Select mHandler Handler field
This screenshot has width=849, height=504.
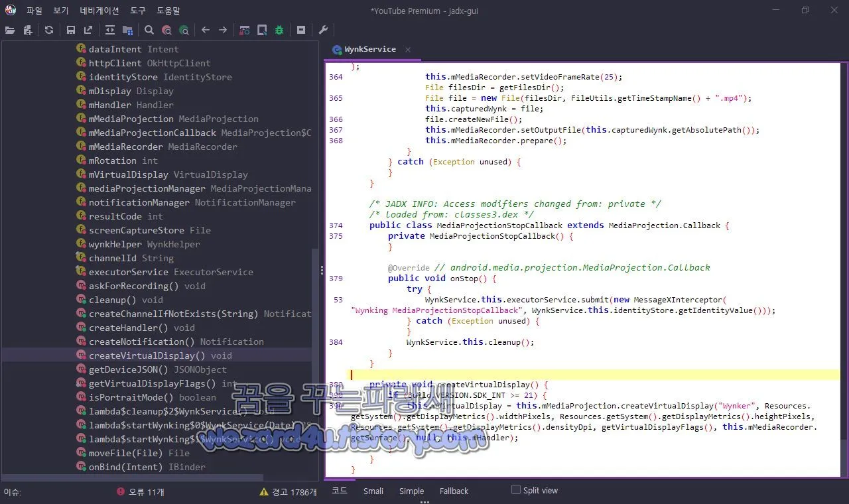coord(125,105)
